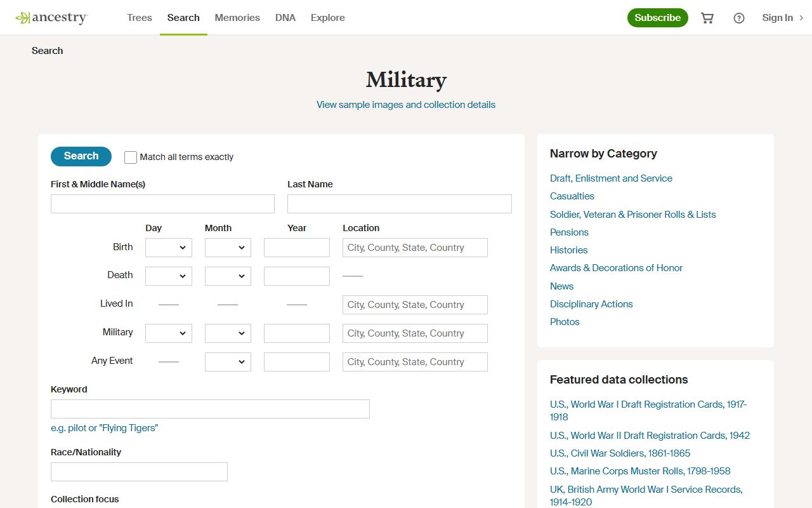Click the Keyword input field
This screenshot has width=812, height=508.
[x=210, y=409]
